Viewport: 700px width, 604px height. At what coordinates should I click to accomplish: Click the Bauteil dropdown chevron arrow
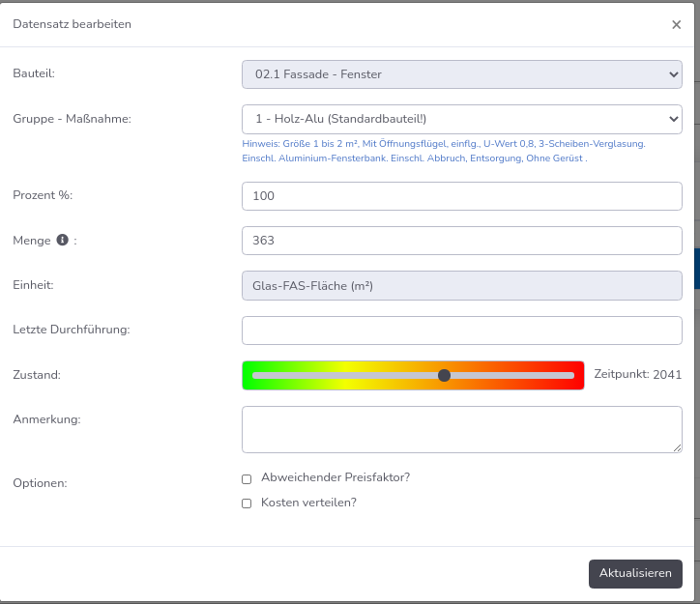(674, 74)
